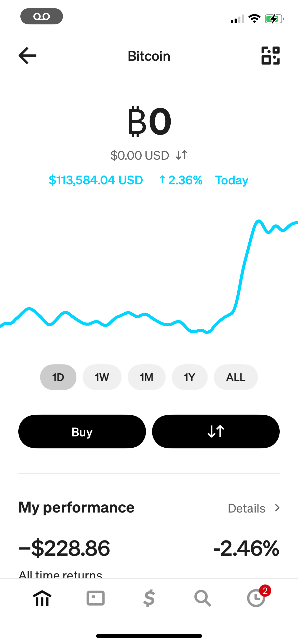Switch chart range to 1M
Image resolution: width=298 pixels, height=644 pixels.
[146, 377]
